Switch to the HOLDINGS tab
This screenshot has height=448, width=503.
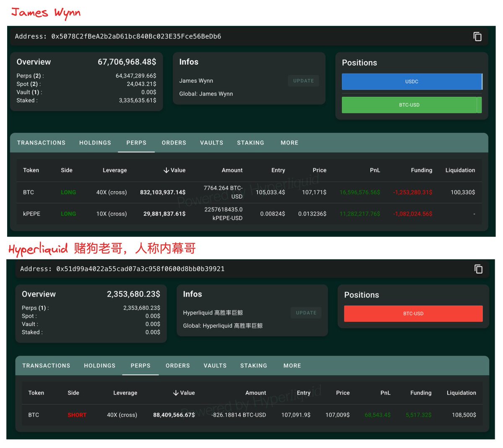coord(95,142)
